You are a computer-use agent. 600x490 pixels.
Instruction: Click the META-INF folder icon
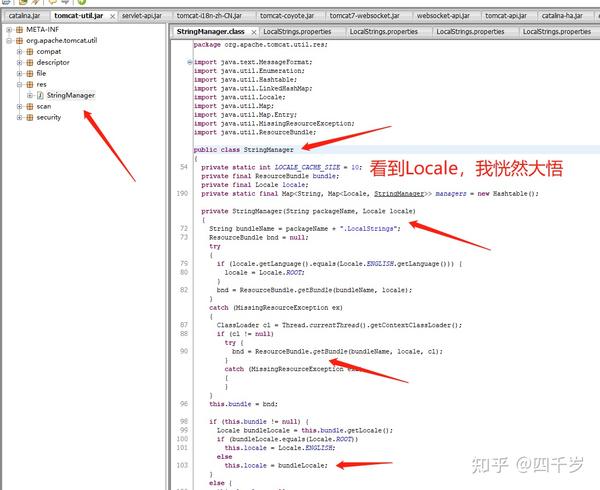tap(20, 29)
